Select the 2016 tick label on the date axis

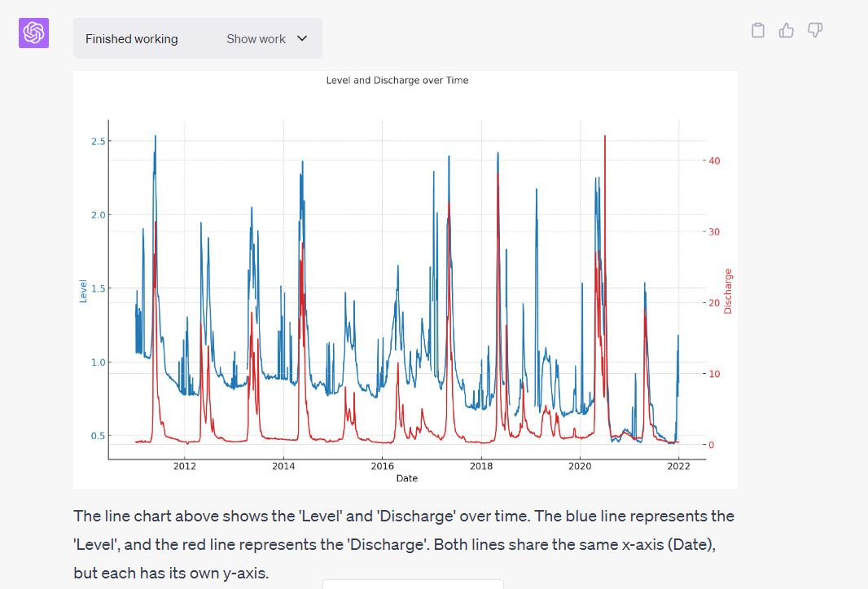tap(383, 467)
